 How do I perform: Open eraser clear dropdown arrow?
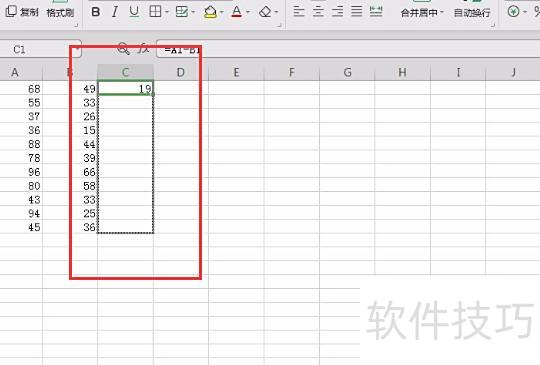click(x=277, y=13)
